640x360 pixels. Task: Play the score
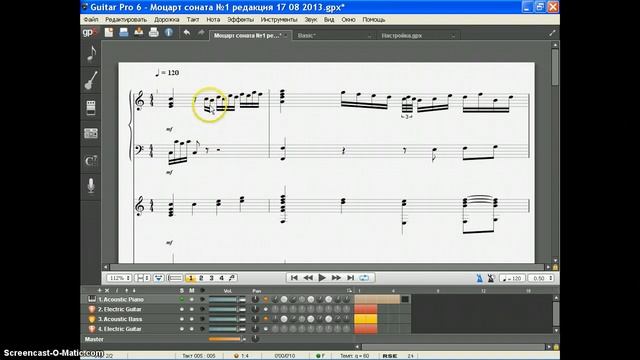coord(322,278)
